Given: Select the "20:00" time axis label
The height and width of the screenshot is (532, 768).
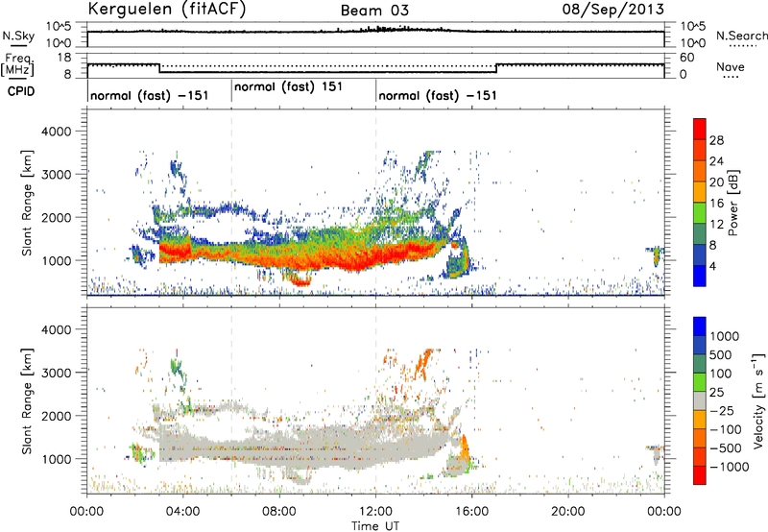Looking at the screenshot, I should click(x=568, y=512).
